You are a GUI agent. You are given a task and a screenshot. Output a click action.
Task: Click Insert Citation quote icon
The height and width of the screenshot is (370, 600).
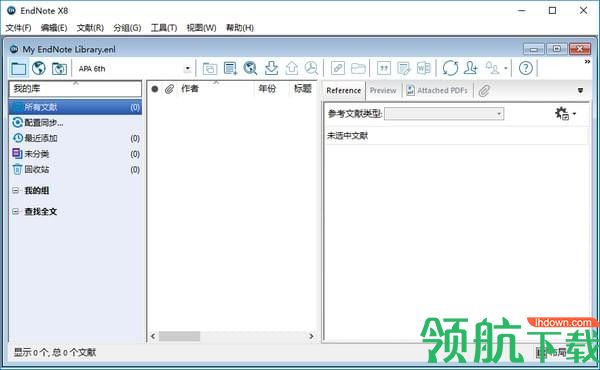(384, 68)
